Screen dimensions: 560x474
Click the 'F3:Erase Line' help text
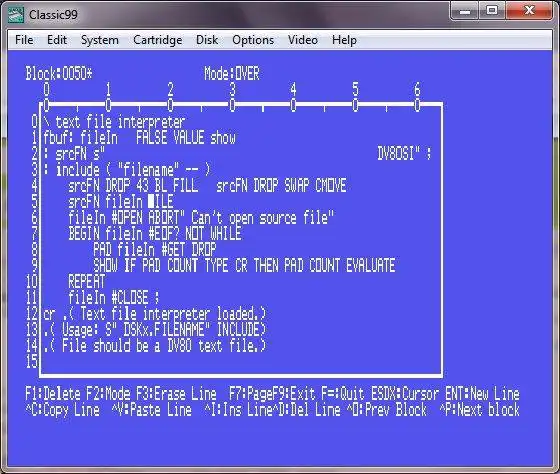[176, 394]
